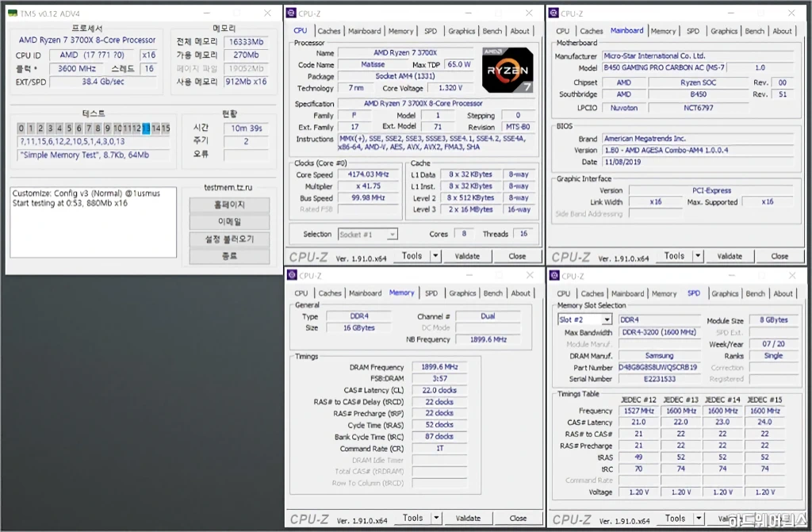The image size is (812, 532).
Task: Click the BIOS Version 1.80 AGESA field
Action: 698,150
